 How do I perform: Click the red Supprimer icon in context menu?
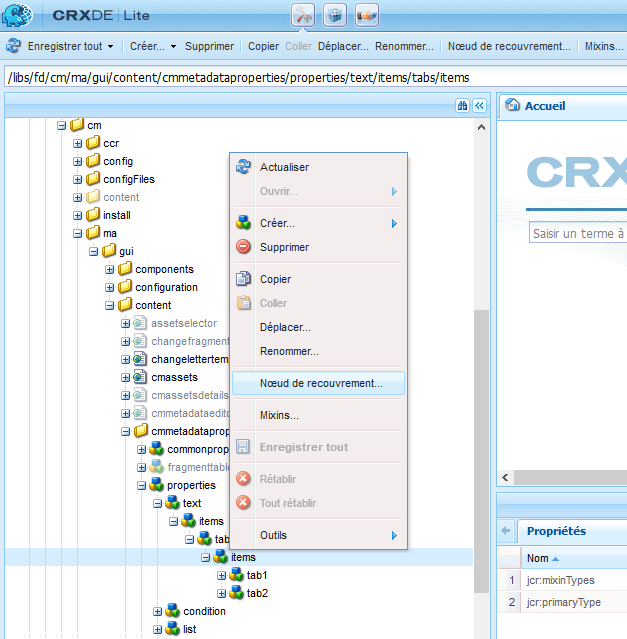click(243, 247)
